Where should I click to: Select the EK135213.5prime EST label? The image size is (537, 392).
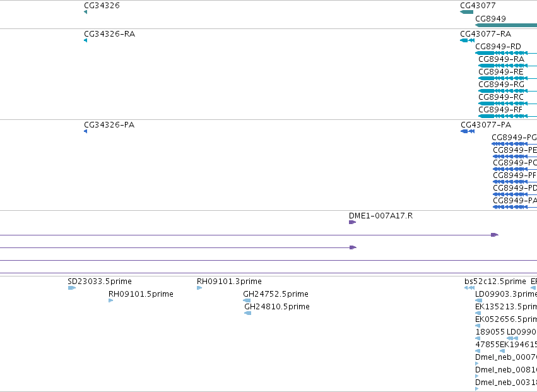[506, 307]
